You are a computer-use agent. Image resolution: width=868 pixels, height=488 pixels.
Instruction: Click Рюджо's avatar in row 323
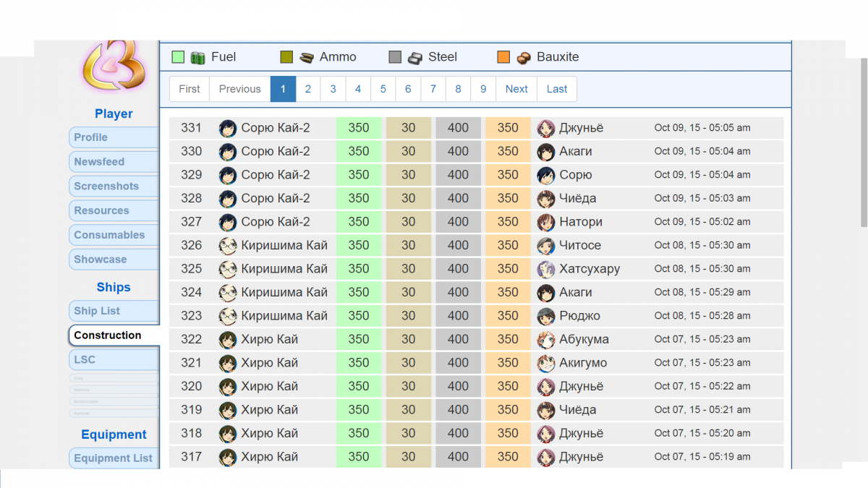click(x=546, y=316)
